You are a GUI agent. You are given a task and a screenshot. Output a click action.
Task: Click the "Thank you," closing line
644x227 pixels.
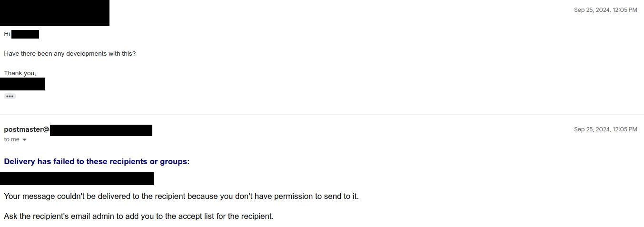pyautogui.click(x=20, y=73)
